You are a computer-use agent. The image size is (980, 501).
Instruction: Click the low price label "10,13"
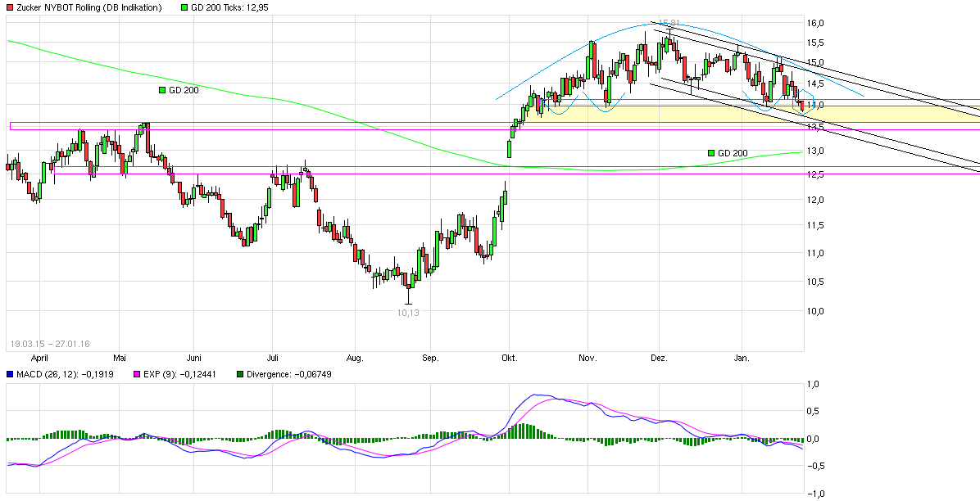408,313
